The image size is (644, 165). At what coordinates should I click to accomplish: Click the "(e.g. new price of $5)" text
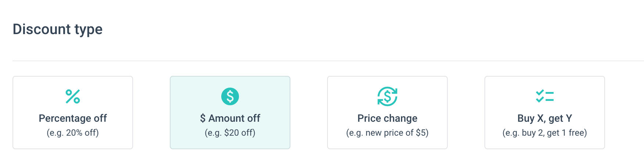point(387,133)
